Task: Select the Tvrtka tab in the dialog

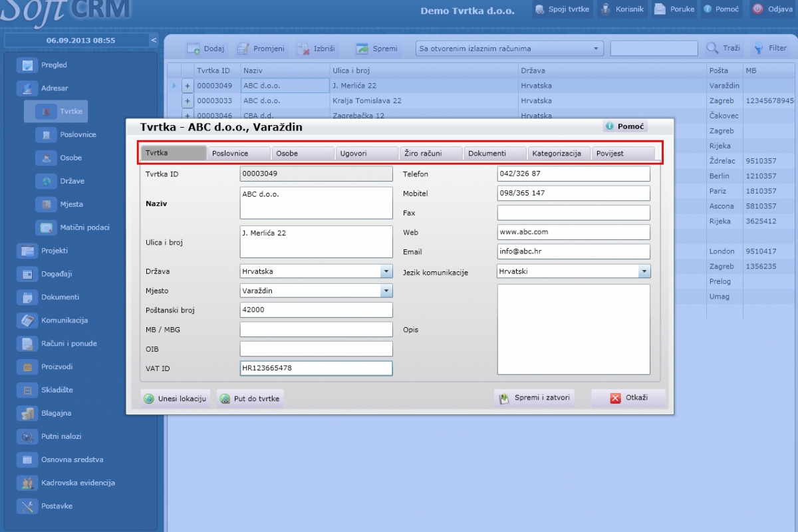Action: coord(174,153)
